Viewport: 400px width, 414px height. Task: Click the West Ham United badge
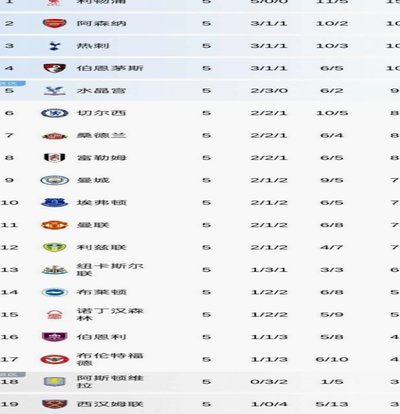point(55,404)
